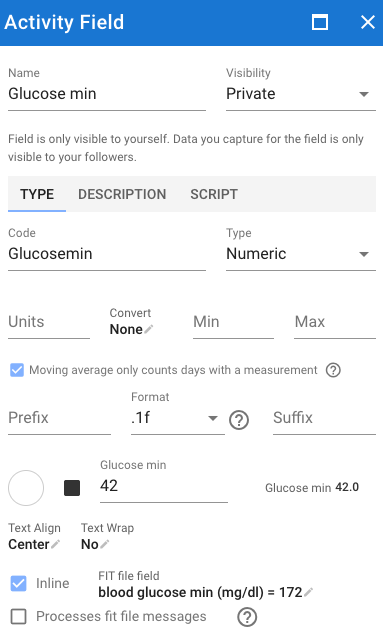Edit the Convert None pencil icon

pyautogui.click(x=149, y=329)
